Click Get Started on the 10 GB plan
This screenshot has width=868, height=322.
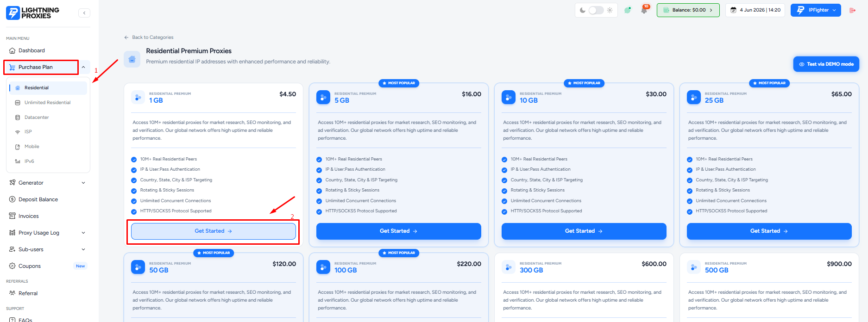[584, 231]
